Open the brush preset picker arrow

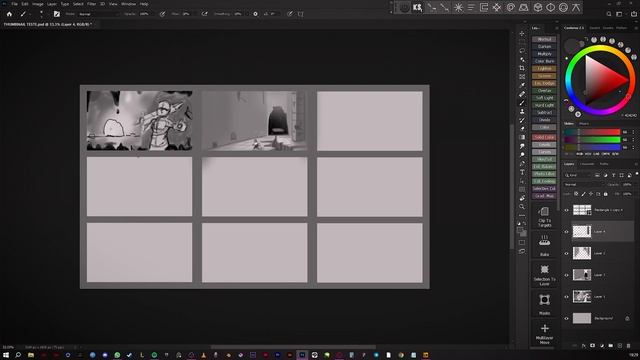(x=30, y=14)
